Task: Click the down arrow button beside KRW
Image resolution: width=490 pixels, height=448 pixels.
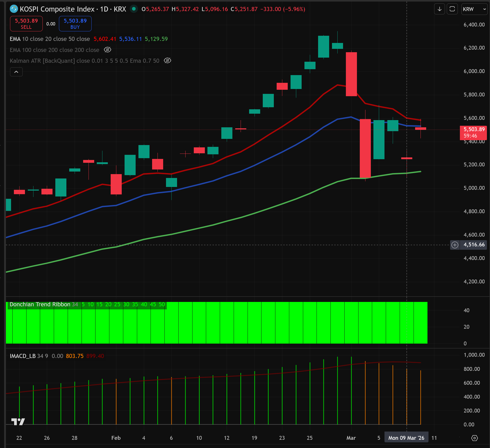Action: 440,9
